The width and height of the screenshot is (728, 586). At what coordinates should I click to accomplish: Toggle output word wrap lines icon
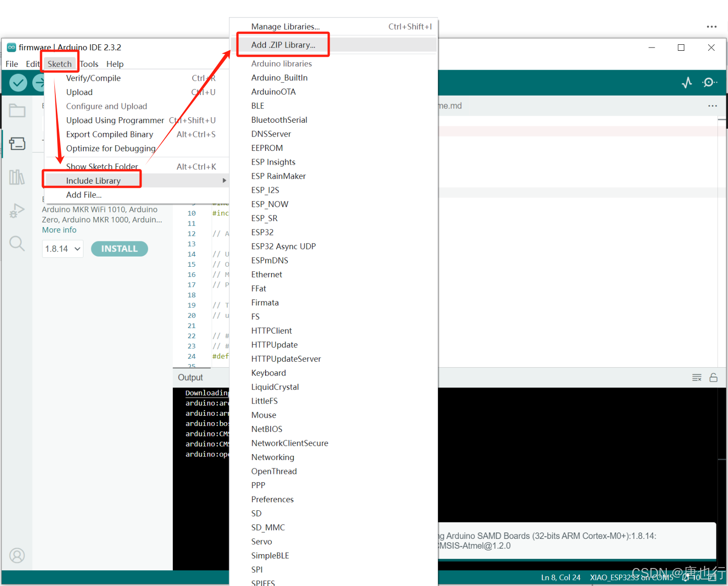697,377
